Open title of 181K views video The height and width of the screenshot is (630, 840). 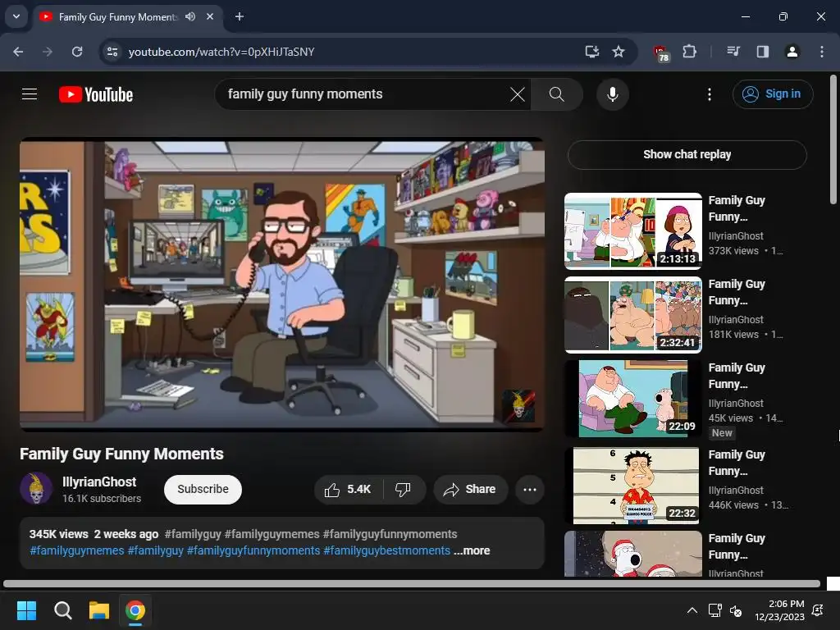point(737,292)
